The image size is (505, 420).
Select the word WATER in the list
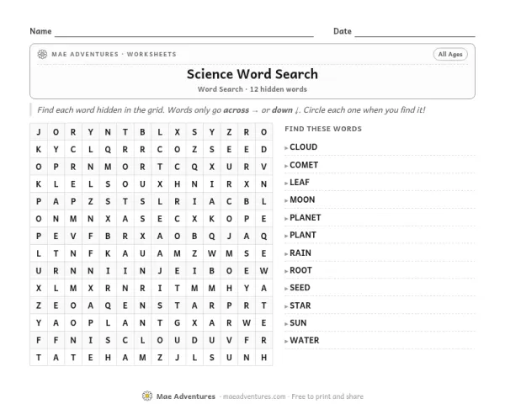point(305,340)
